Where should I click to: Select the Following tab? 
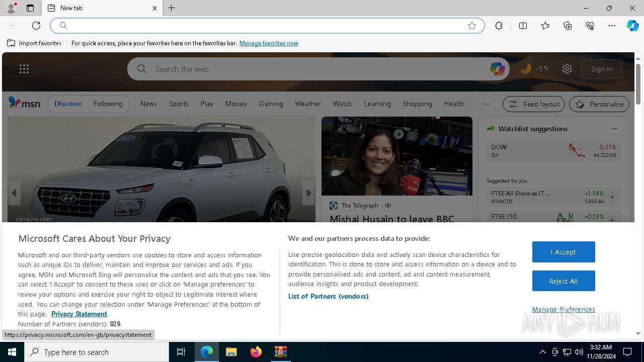108,104
